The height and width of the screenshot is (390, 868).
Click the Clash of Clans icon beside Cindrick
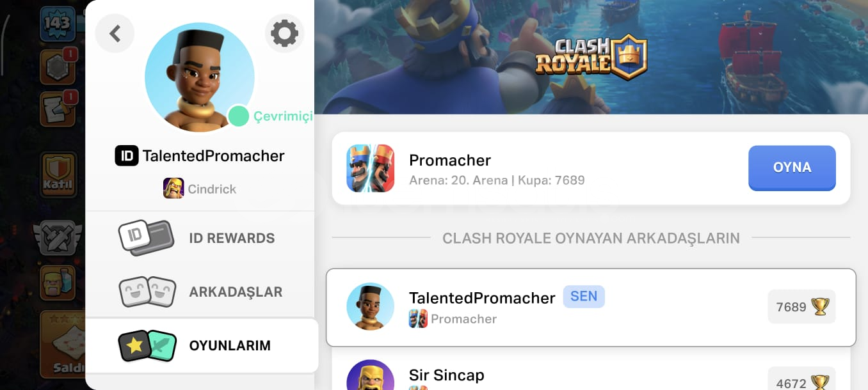pos(173,189)
